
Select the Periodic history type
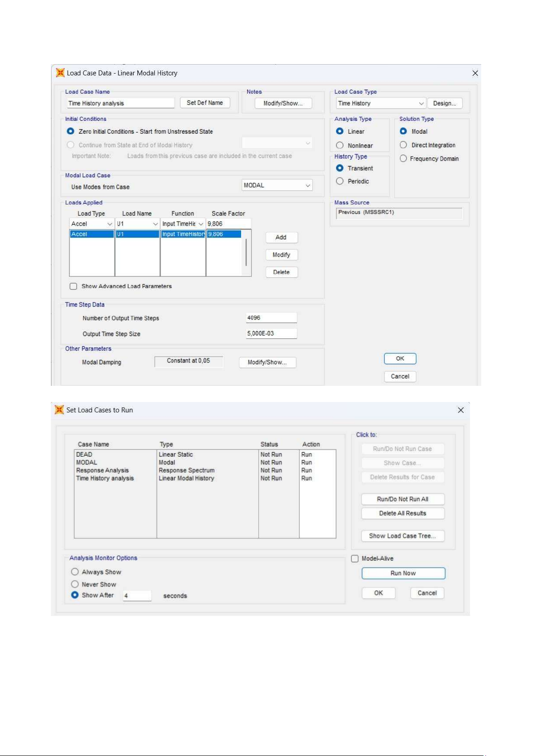[340, 181]
